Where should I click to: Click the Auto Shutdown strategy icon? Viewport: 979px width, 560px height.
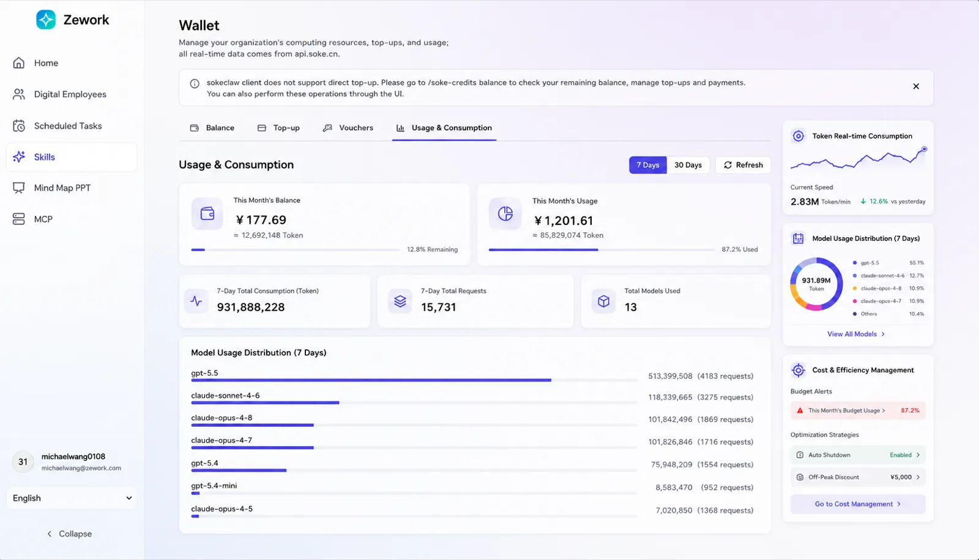800,455
